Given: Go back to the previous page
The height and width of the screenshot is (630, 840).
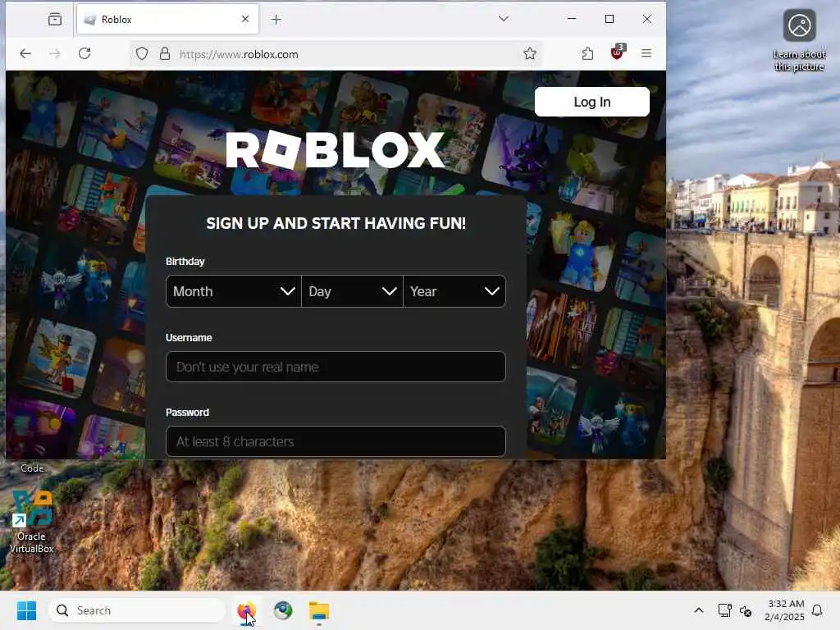Looking at the screenshot, I should (25, 53).
